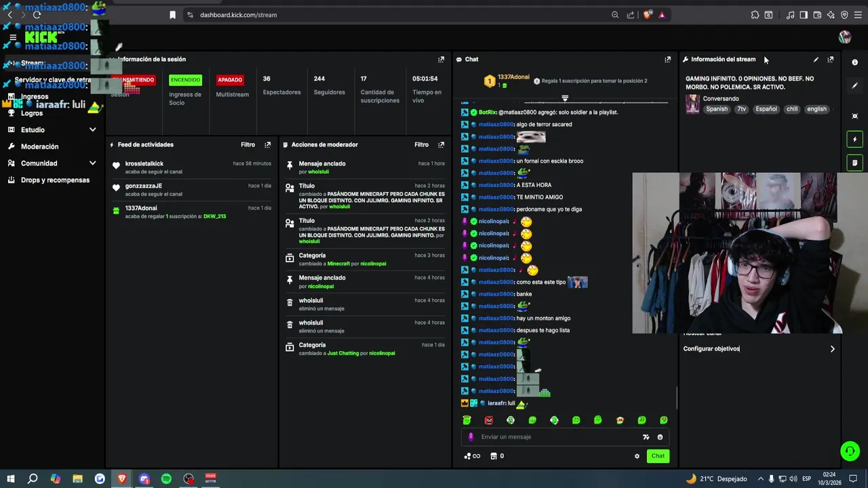Click Minecraft category link
The height and width of the screenshot is (488, 868).
click(338, 264)
